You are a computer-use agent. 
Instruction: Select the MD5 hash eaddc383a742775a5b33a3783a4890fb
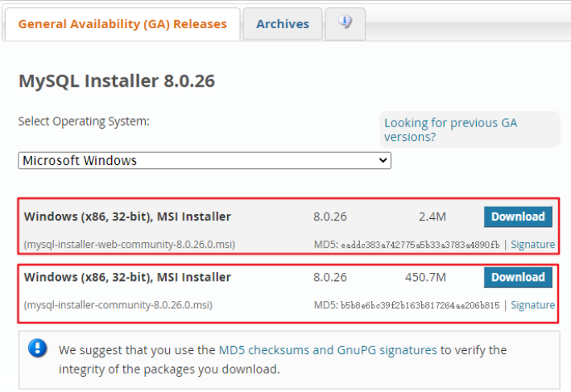coord(420,245)
